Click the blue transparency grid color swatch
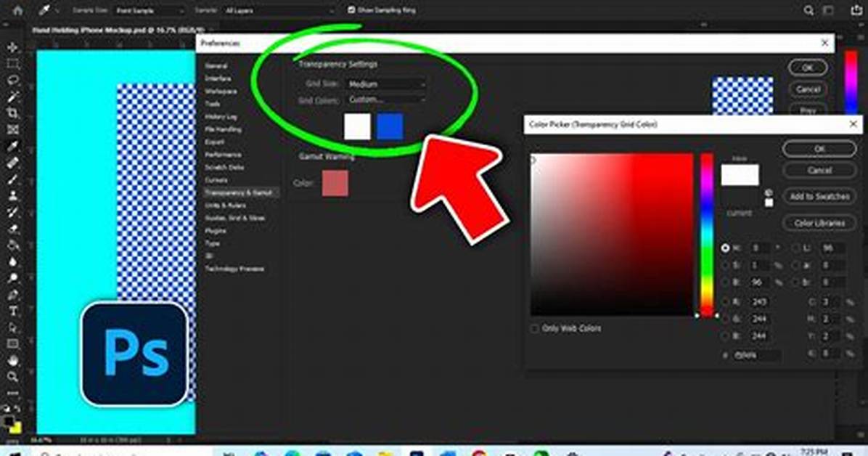 point(390,127)
